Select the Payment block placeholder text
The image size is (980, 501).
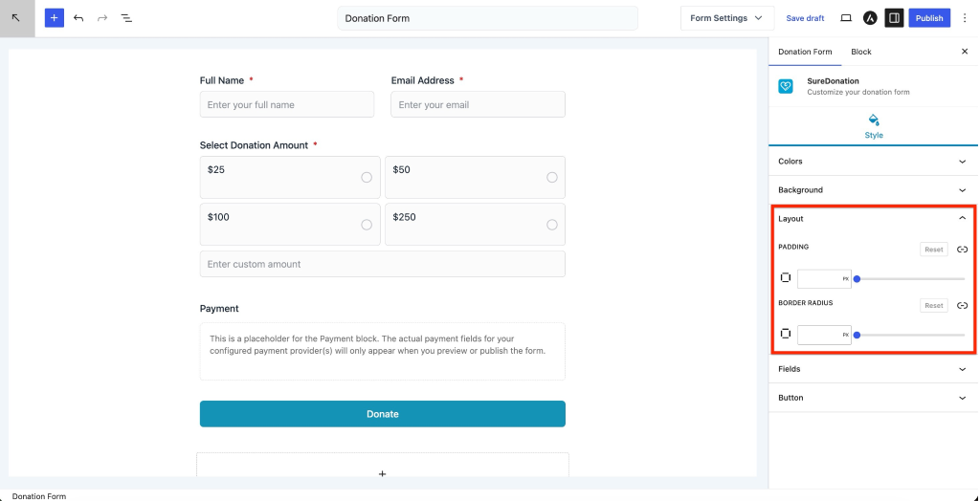pos(377,345)
